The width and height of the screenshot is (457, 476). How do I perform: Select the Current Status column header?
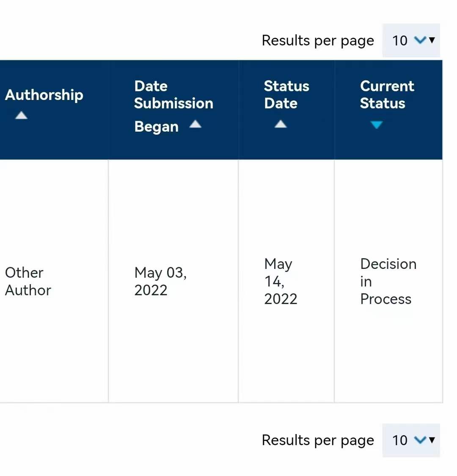[387, 94]
